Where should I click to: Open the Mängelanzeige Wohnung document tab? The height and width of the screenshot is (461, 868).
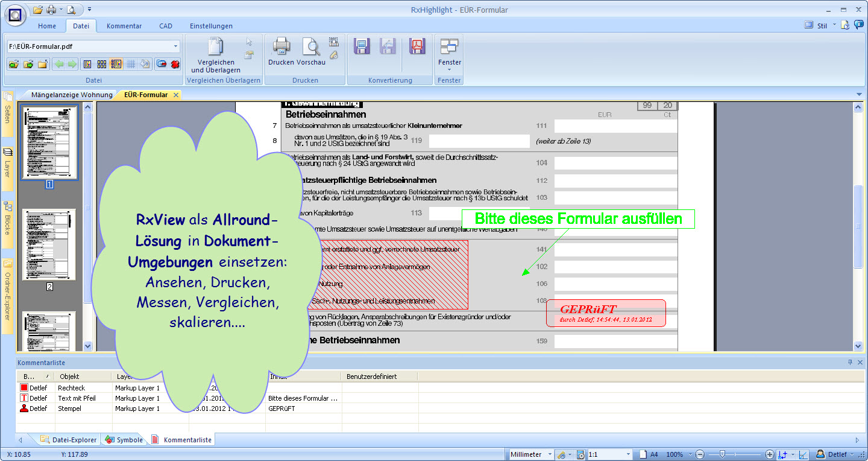71,95
